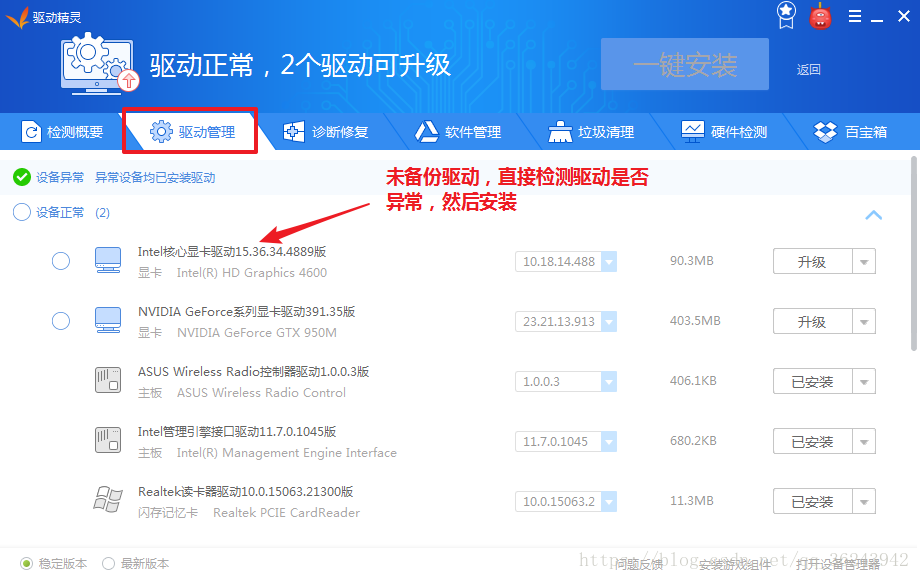Click the vertical scrollbar thumb
Image resolution: width=920 pixels, height=580 pixels.
point(914,253)
